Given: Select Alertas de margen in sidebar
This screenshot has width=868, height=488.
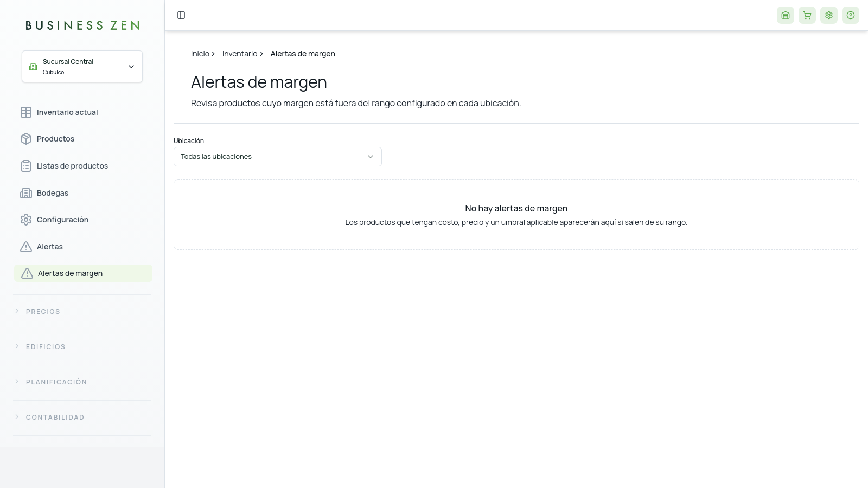Looking at the screenshot, I should point(83,273).
